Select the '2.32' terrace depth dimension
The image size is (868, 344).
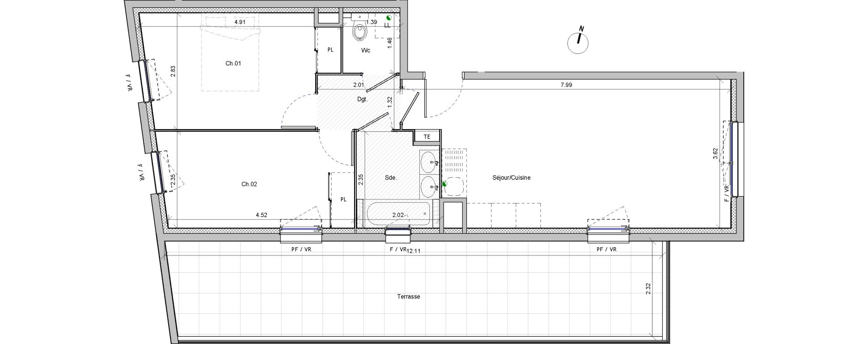pos(648,289)
